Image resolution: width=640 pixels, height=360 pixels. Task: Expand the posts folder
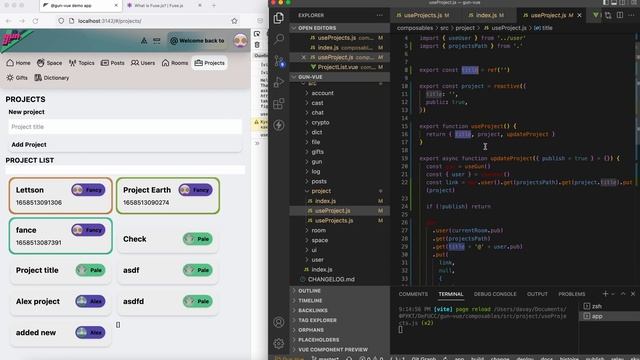tap(340, 181)
